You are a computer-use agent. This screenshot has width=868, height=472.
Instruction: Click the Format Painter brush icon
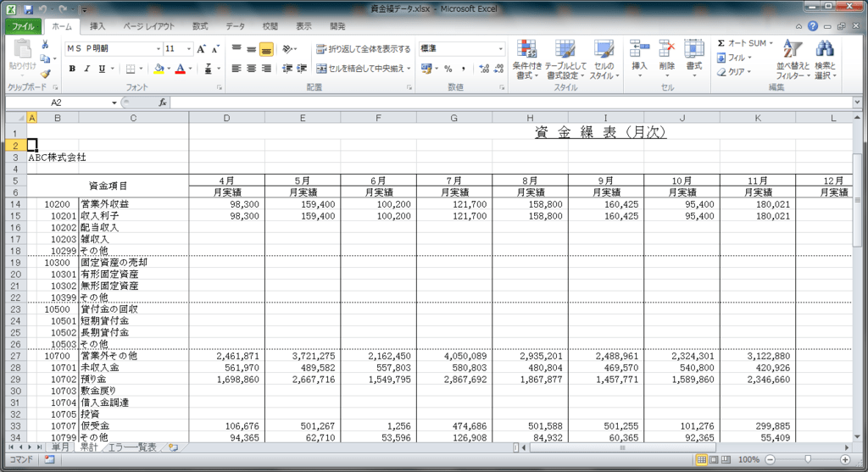point(45,74)
